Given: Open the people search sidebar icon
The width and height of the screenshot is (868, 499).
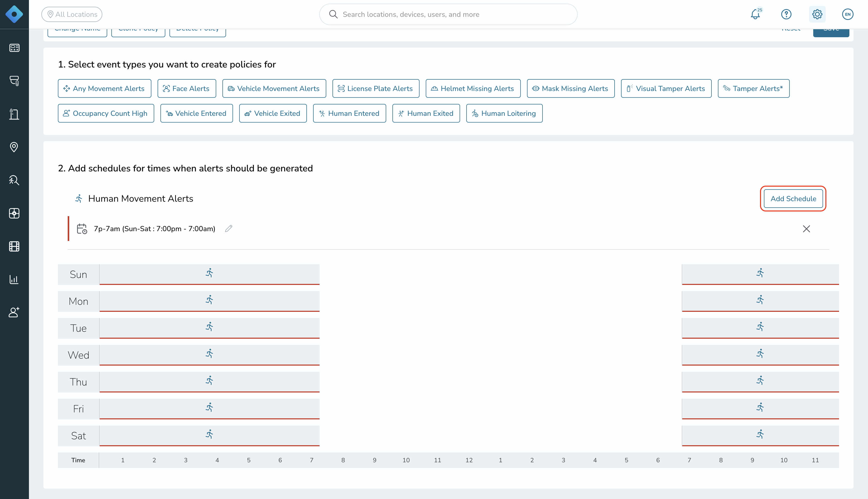Looking at the screenshot, I should tap(14, 180).
